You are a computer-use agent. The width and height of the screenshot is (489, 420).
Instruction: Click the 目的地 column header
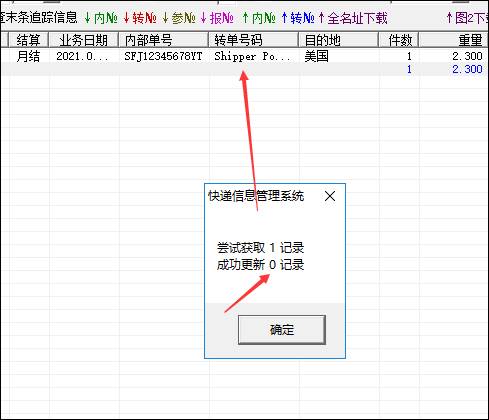[x=339, y=40]
